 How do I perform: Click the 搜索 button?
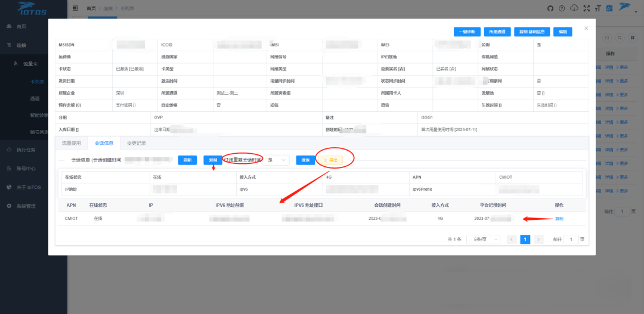[x=305, y=160]
